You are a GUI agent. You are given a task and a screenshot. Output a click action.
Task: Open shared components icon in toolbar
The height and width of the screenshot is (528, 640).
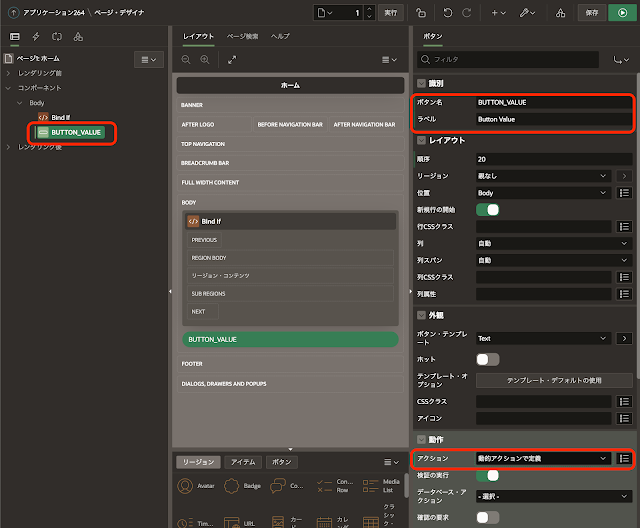[x=560, y=13]
